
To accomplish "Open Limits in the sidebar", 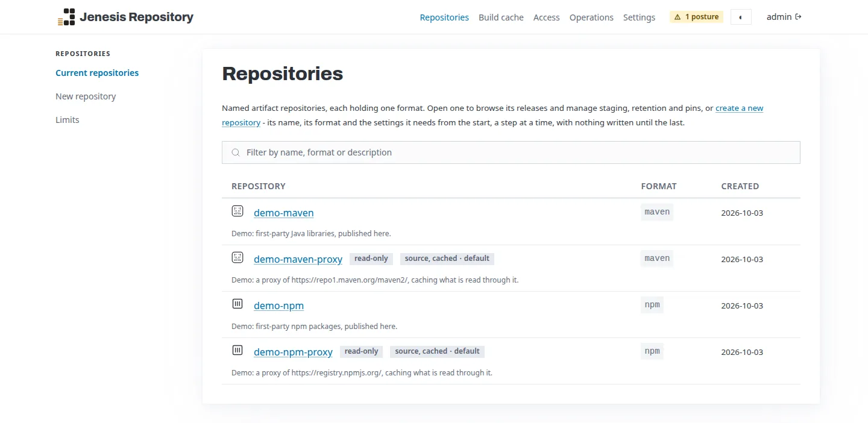I will click(x=68, y=120).
